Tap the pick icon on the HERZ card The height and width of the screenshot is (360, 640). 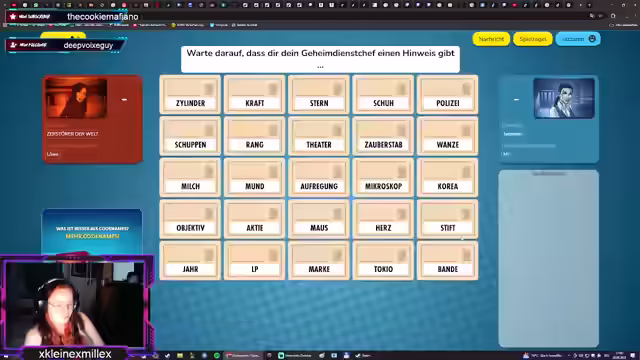pos(402,214)
